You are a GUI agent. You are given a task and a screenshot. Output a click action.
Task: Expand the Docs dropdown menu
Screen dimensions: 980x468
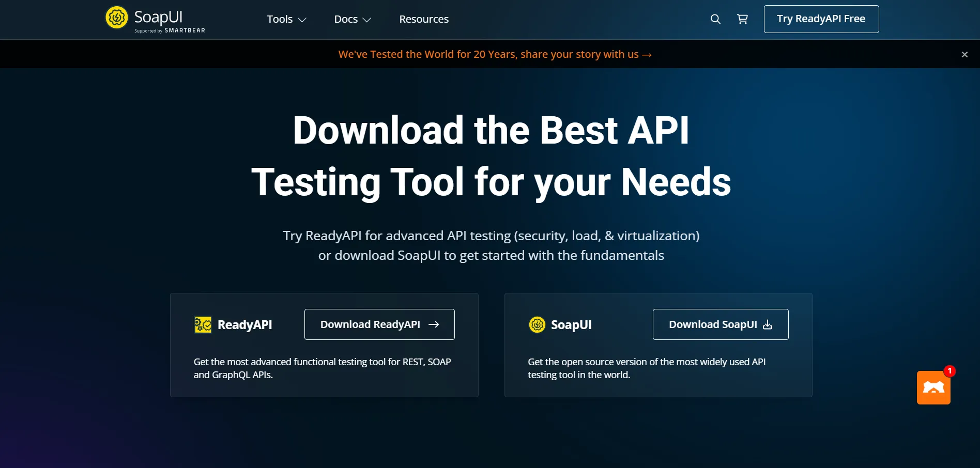pyautogui.click(x=353, y=19)
